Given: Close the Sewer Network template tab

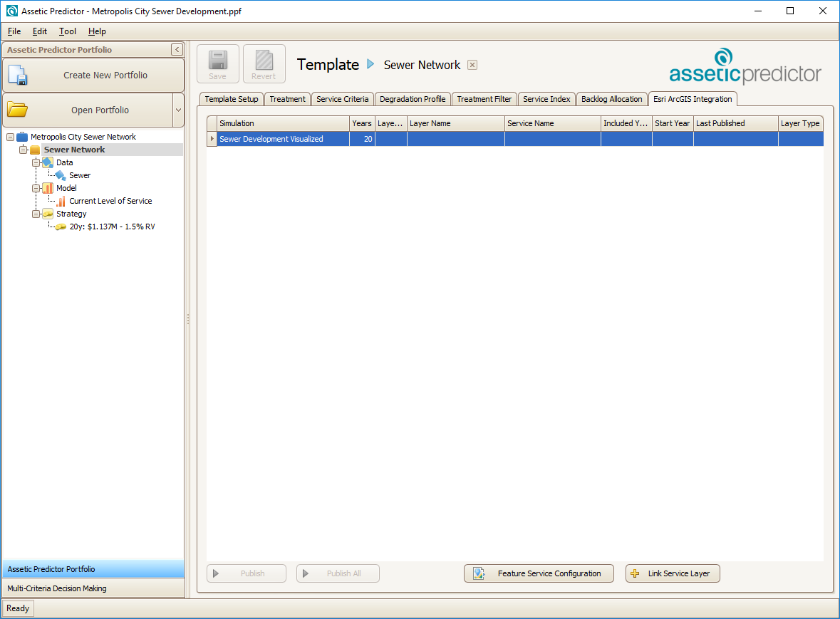Looking at the screenshot, I should pyautogui.click(x=472, y=65).
